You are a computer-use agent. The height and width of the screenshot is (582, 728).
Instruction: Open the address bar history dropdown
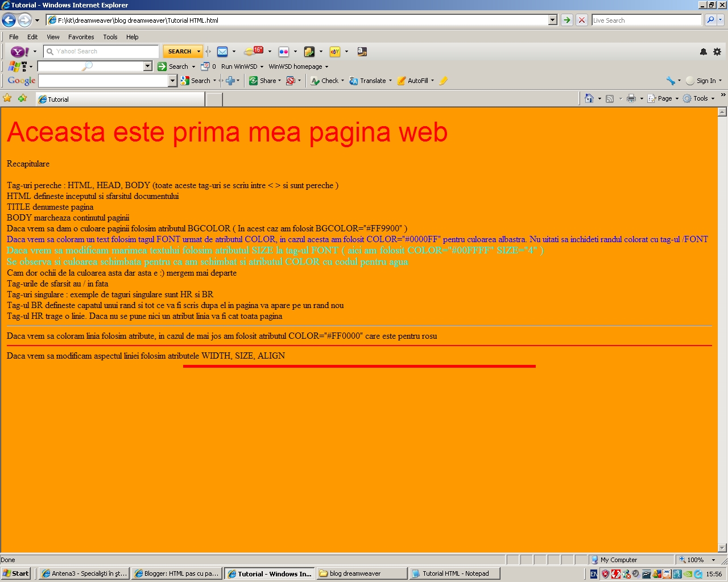pyautogui.click(x=551, y=19)
